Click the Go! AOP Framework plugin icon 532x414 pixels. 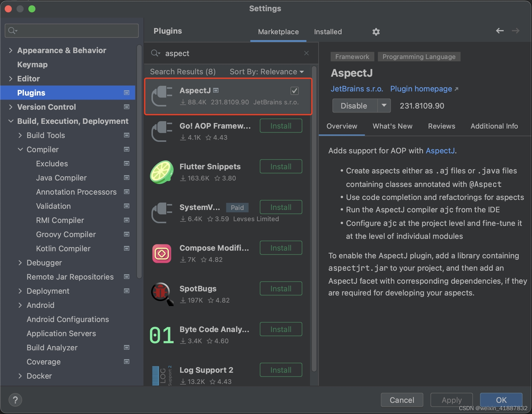161,132
